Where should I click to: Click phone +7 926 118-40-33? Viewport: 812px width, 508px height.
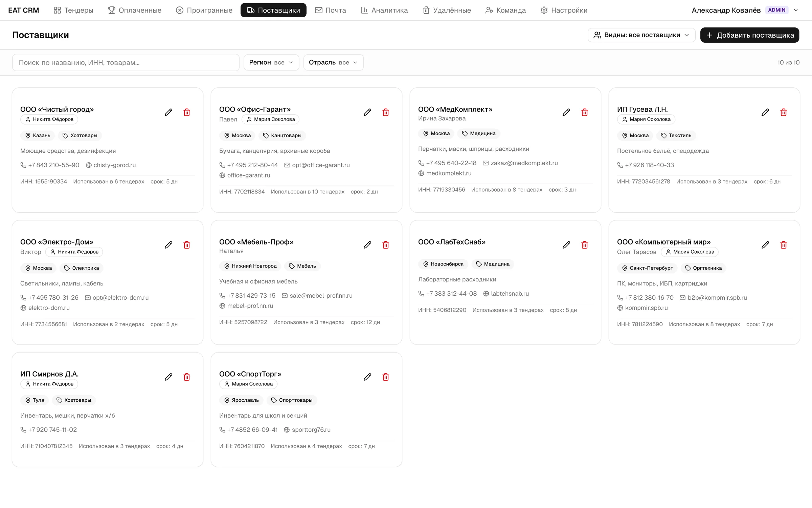pyautogui.click(x=646, y=165)
